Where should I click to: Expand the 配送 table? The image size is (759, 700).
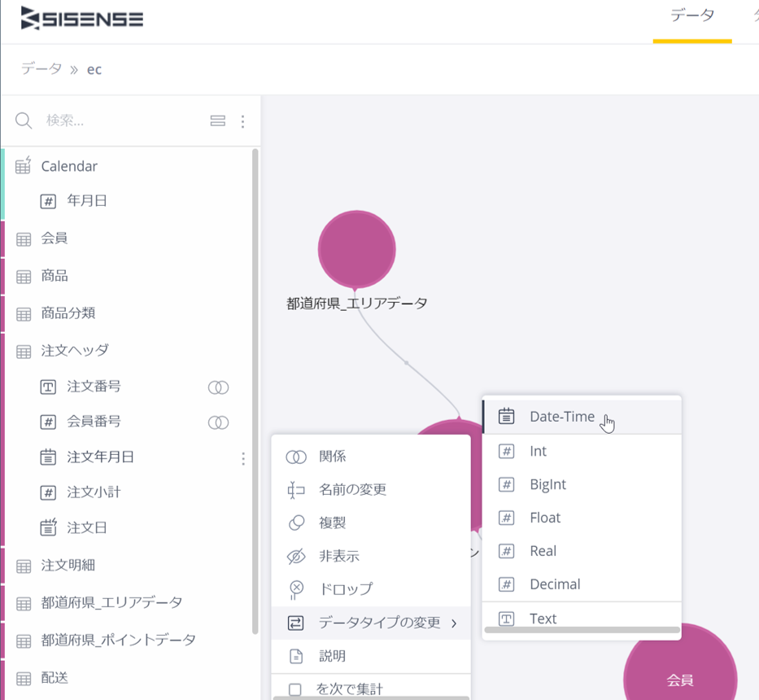(x=55, y=678)
